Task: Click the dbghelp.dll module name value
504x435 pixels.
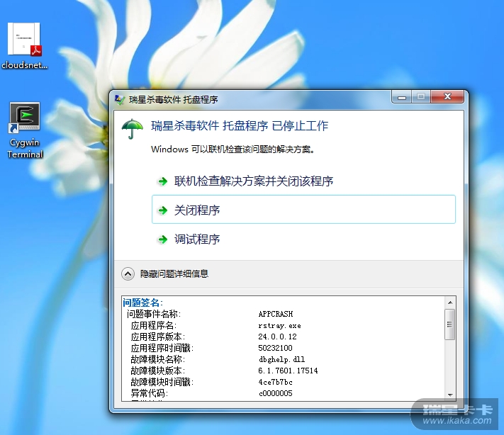Action: tap(281, 359)
